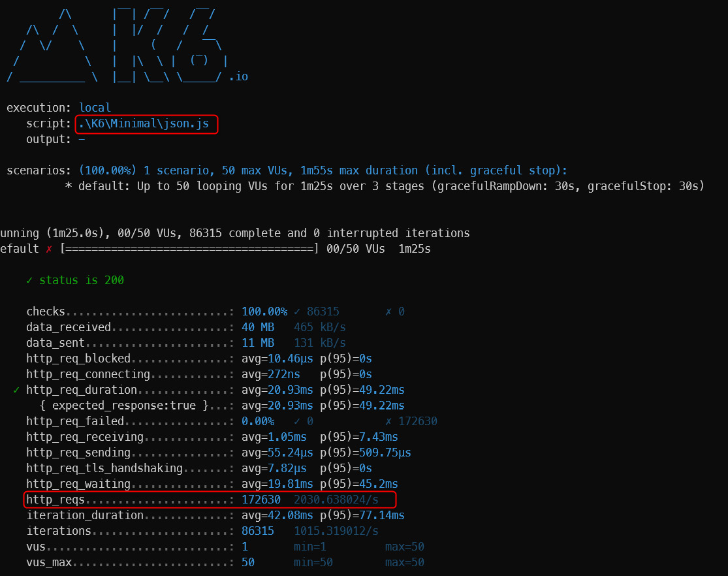Image resolution: width=728 pixels, height=576 pixels.
Task: Click the http_req_duration metric label
Action: 82,390
